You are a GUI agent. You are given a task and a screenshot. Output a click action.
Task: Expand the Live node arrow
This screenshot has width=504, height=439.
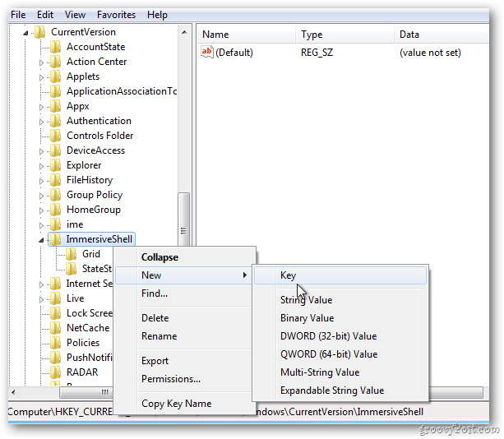(x=41, y=299)
